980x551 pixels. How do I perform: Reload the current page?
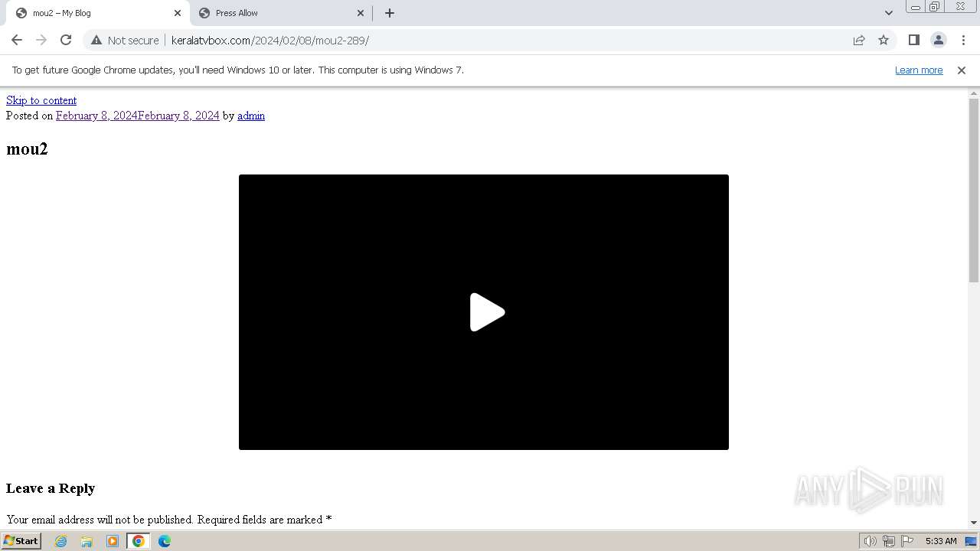(x=66, y=40)
